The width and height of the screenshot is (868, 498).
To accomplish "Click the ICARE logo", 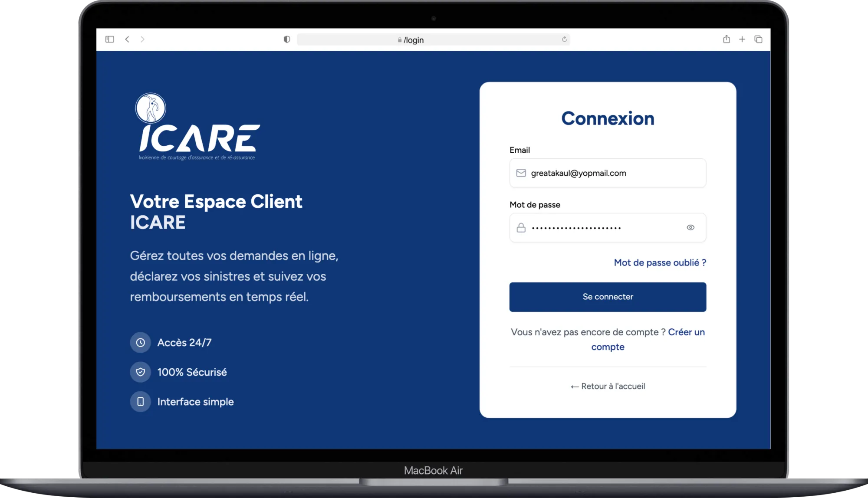I will (x=198, y=127).
